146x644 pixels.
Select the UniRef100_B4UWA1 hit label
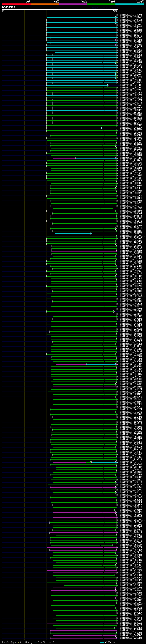[x=131, y=387]
